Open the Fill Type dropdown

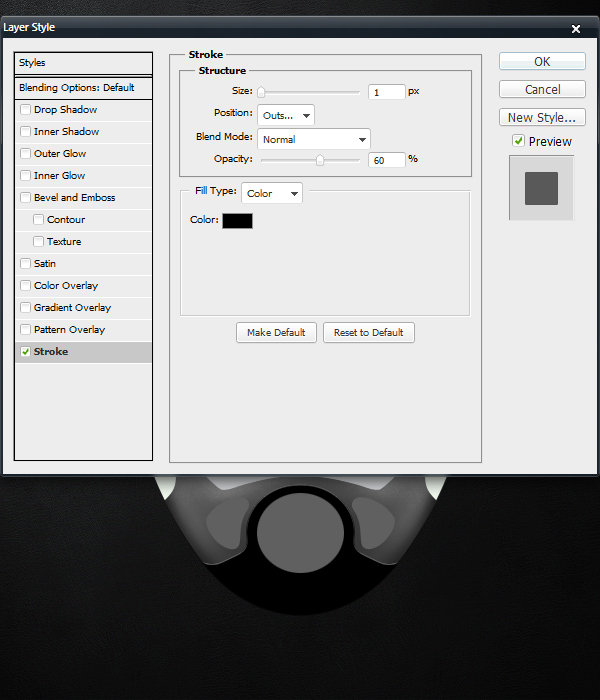272,193
